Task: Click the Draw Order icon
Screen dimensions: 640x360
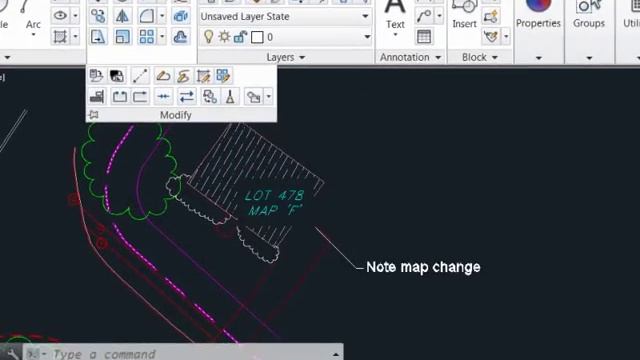Action: point(254,97)
